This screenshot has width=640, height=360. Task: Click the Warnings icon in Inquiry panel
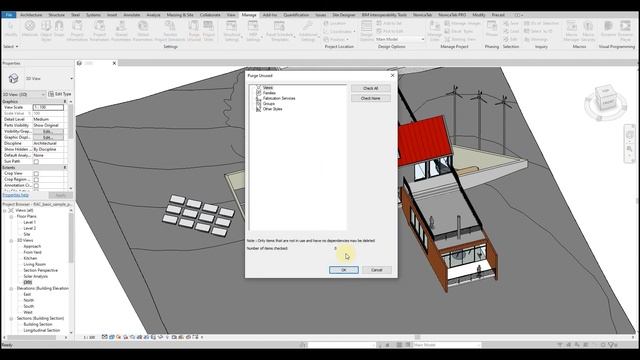(x=527, y=40)
